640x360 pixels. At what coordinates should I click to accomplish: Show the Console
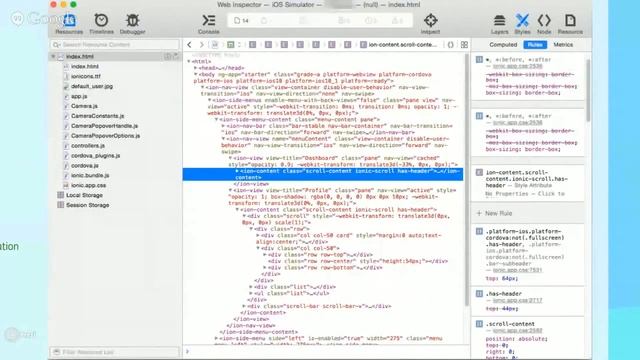[209, 24]
